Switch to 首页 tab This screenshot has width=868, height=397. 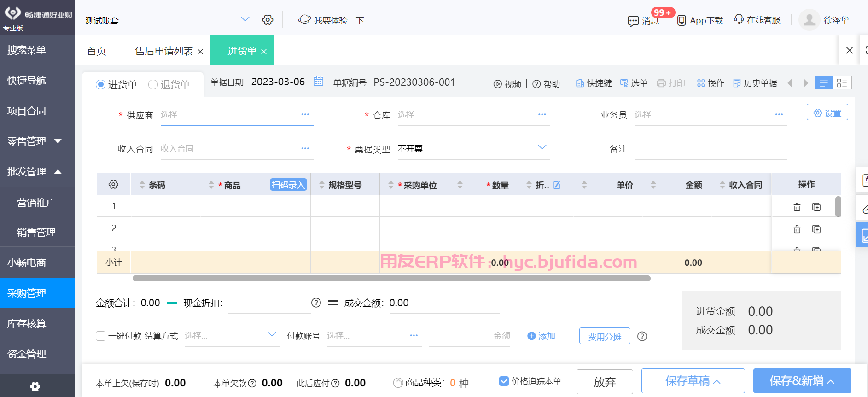pyautogui.click(x=96, y=51)
